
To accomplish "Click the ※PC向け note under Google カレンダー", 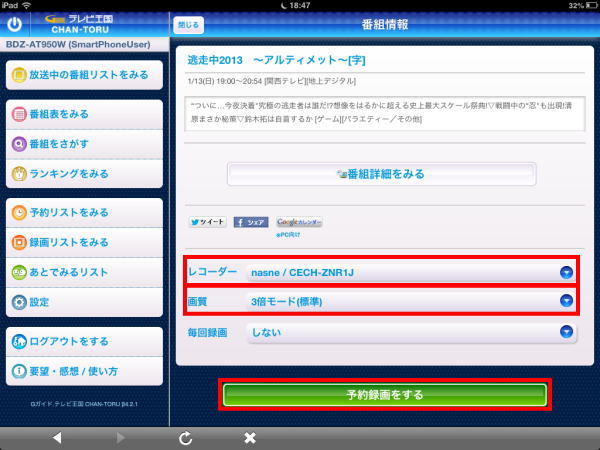I will click(288, 235).
